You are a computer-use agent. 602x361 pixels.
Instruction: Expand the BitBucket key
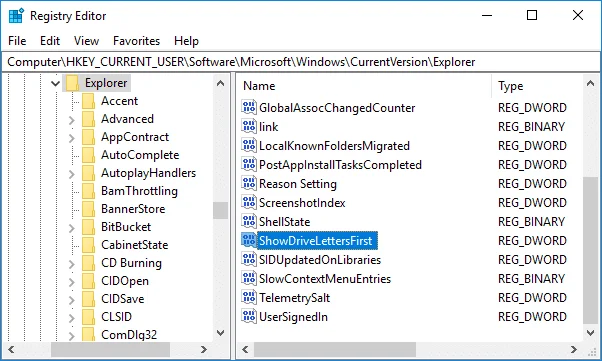[x=71, y=228]
